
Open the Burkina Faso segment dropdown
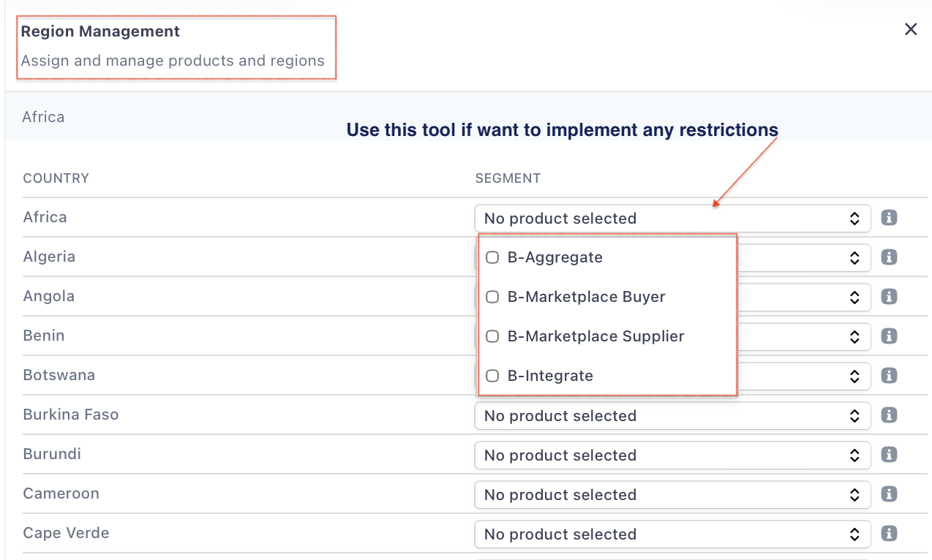pos(672,416)
